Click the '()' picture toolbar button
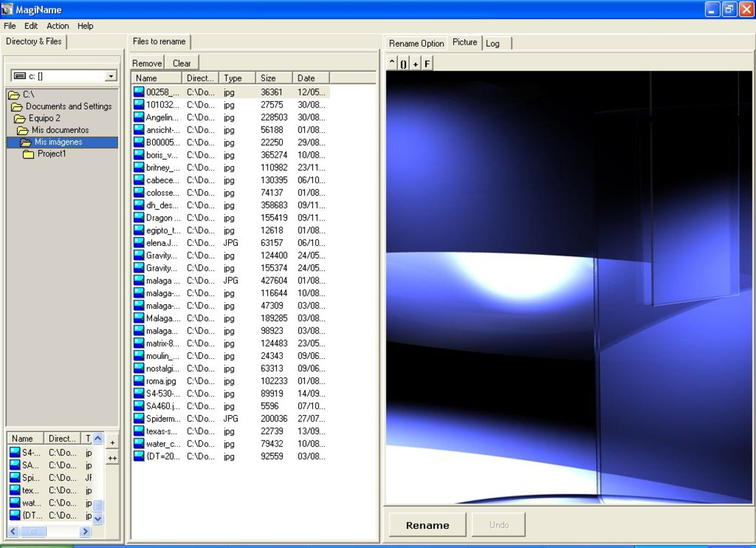This screenshot has height=548, width=756. (x=403, y=63)
